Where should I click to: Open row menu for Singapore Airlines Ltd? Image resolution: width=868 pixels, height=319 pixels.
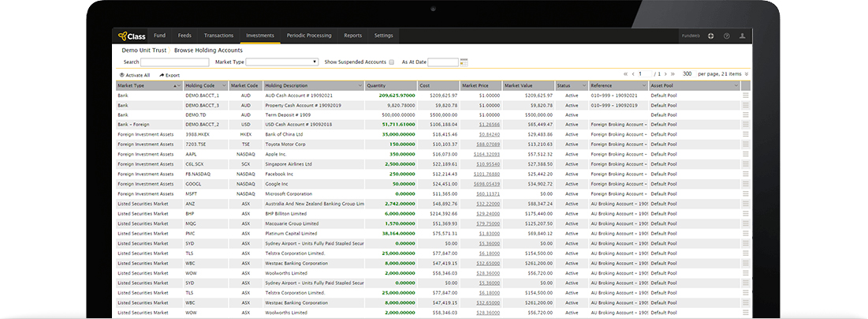click(746, 164)
